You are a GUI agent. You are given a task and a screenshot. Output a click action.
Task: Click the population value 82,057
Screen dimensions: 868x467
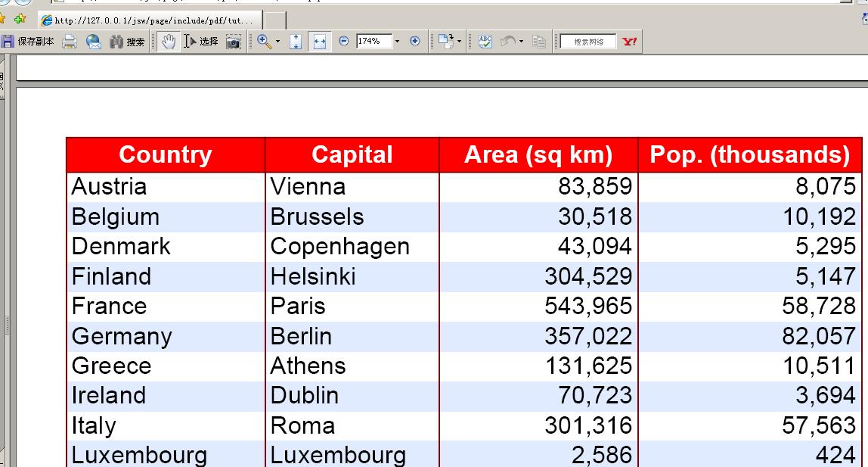tap(820, 336)
